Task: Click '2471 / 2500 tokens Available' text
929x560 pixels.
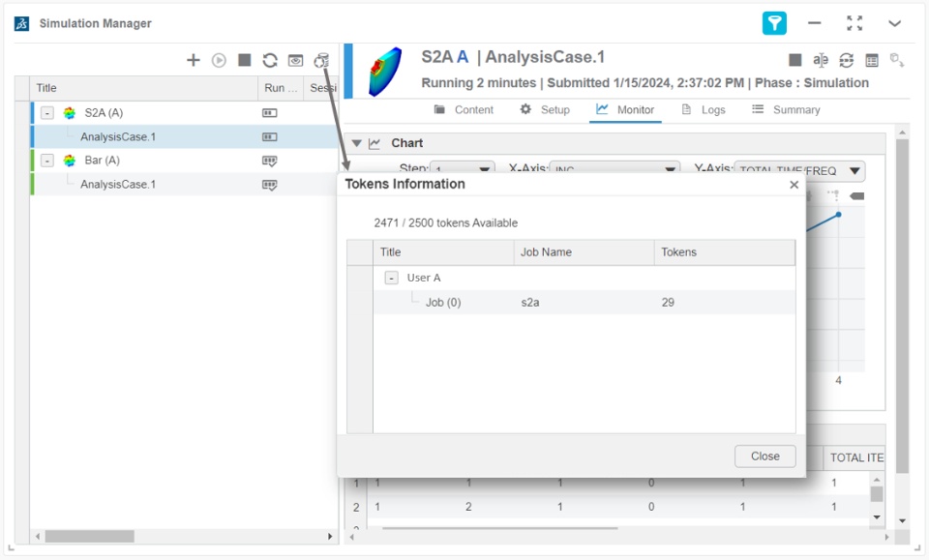Action: tap(445, 223)
